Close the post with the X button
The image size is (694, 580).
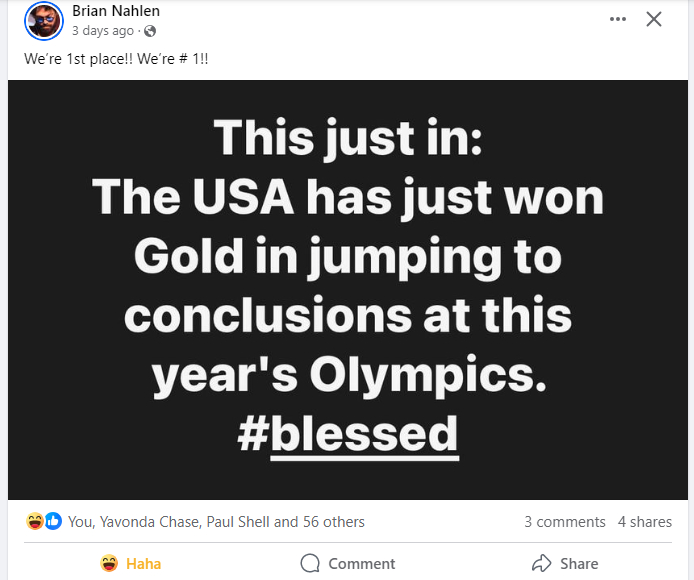coord(654,19)
